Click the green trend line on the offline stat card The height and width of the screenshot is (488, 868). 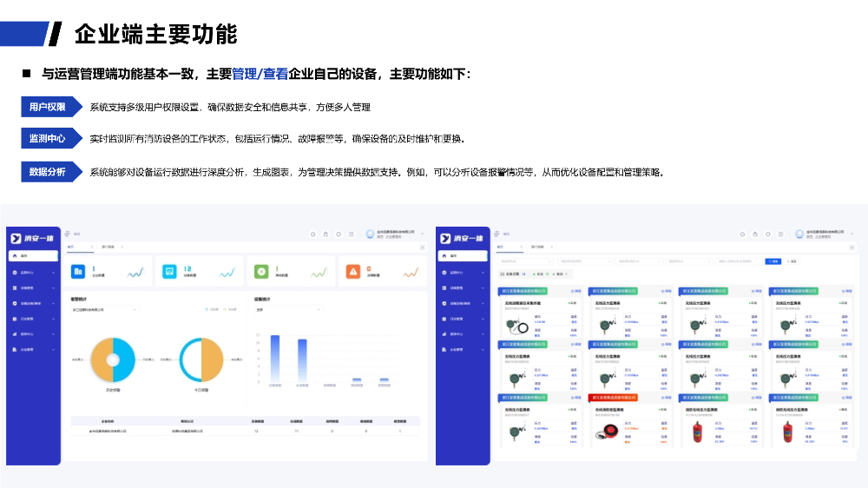click(319, 273)
